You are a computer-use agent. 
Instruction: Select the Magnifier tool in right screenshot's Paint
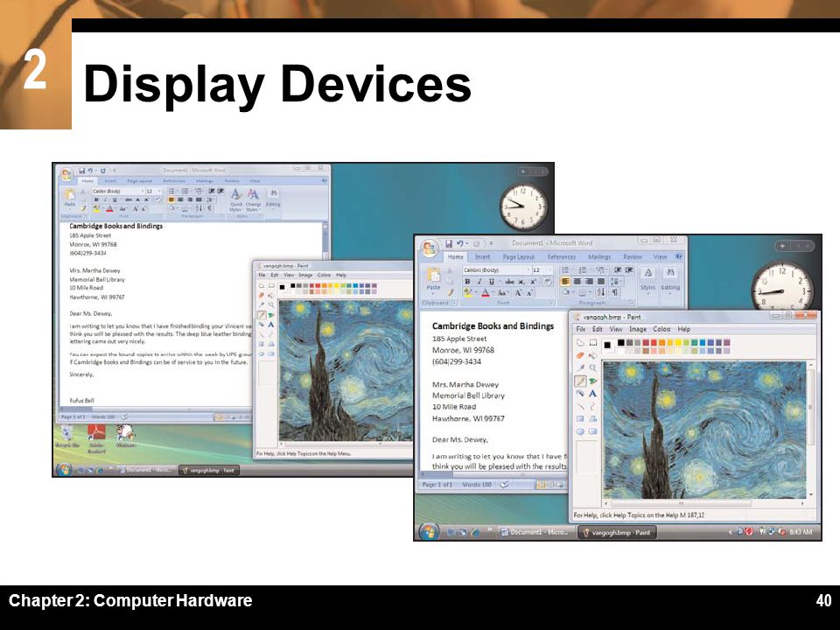[592, 367]
